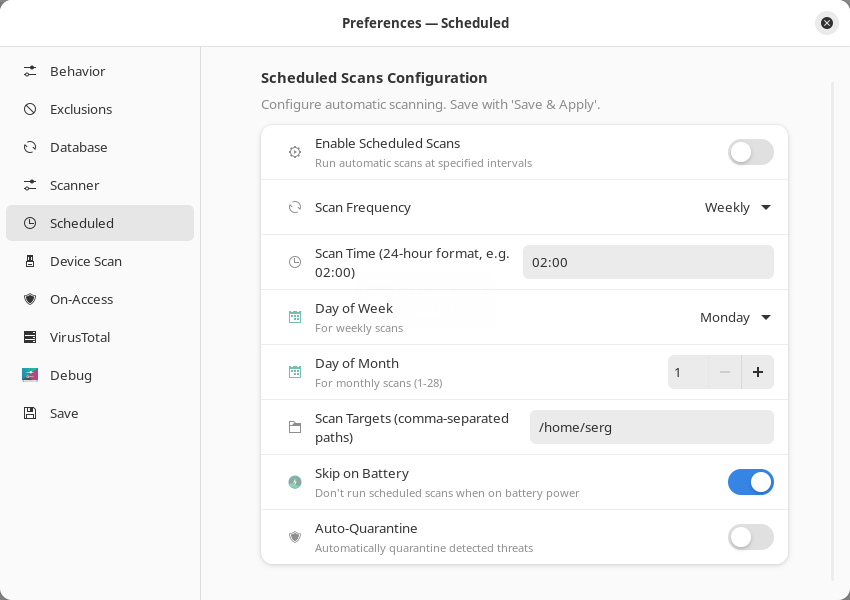Click the Scan Time 02:00 text field
850x600 pixels.
click(x=647, y=262)
